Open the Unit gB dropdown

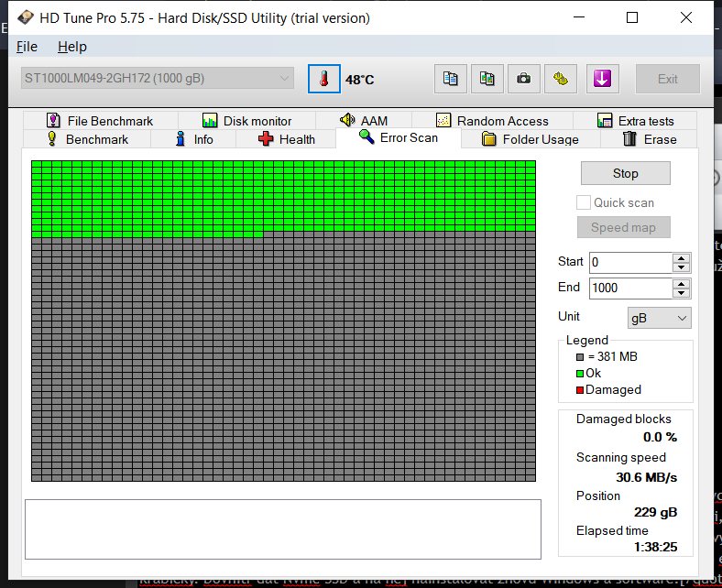(x=659, y=318)
